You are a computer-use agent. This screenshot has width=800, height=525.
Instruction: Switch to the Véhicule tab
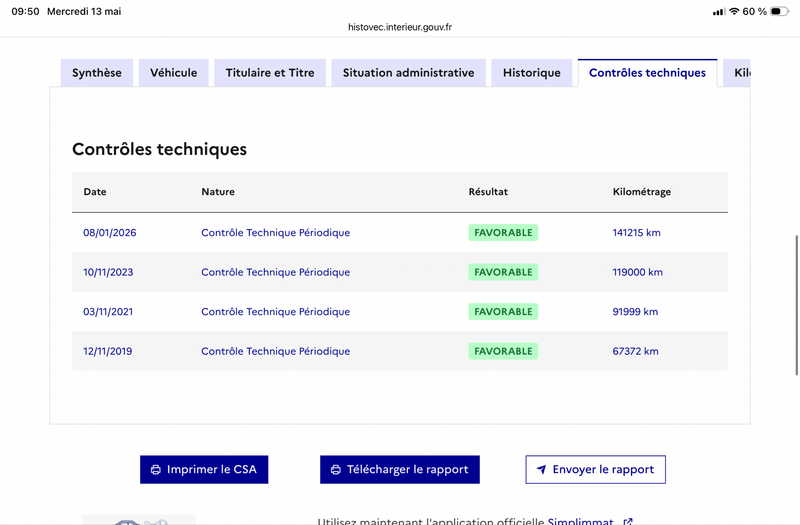(x=173, y=73)
